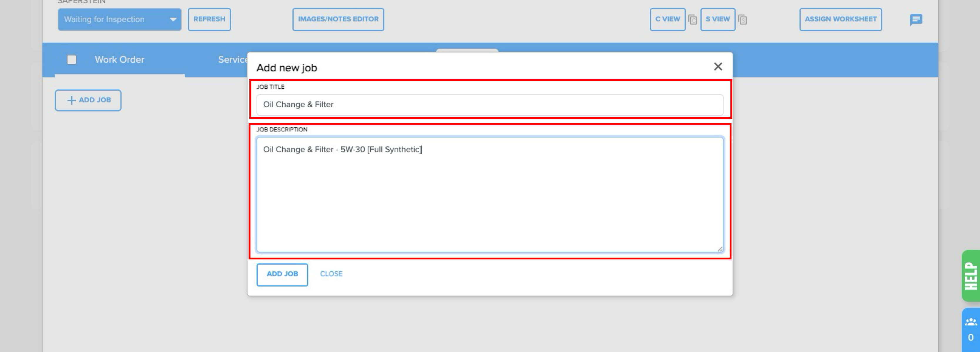Image resolution: width=980 pixels, height=352 pixels.
Task: Copy the C View link icon
Action: pos(692,19)
